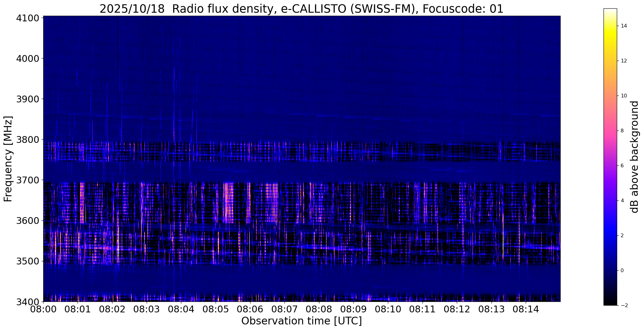644x330 pixels.
Task: Click the colorbar tick label 14
Action: click(x=624, y=26)
